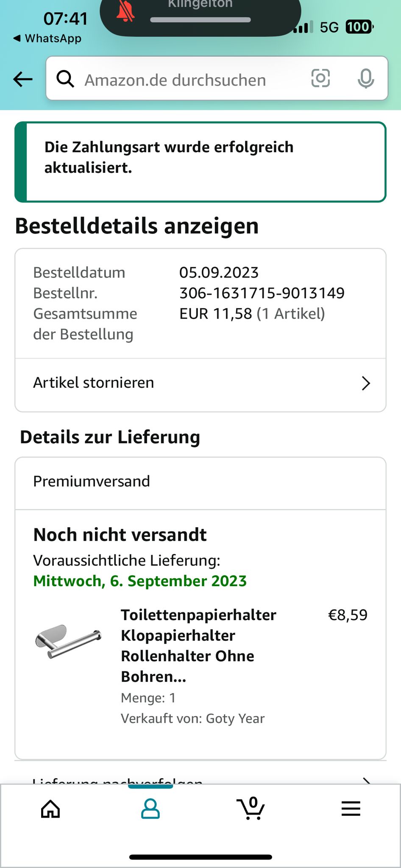Return to WhatsApp via back link
401x868 pixels.
coord(47,39)
